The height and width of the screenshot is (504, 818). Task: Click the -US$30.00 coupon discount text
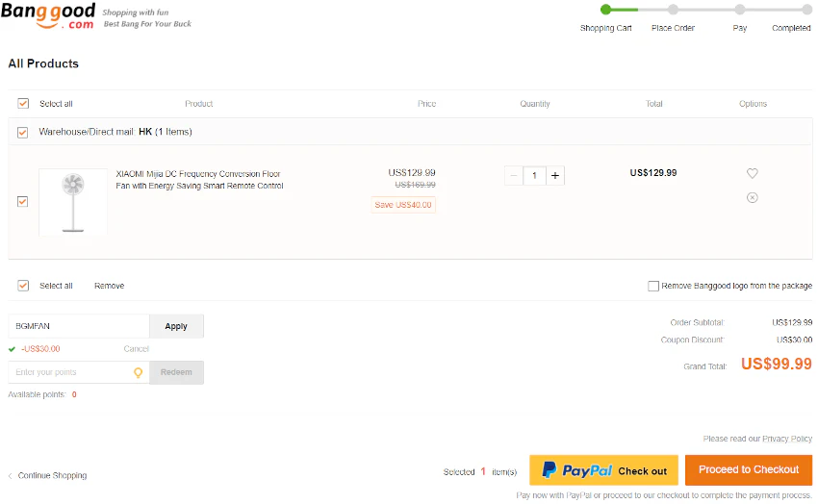point(40,349)
